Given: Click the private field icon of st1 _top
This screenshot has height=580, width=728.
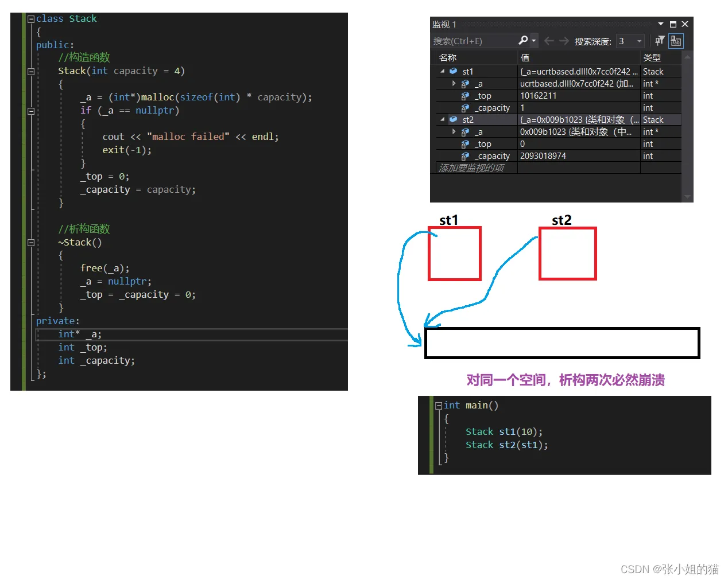Looking at the screenshot, I should coord(465,96).
